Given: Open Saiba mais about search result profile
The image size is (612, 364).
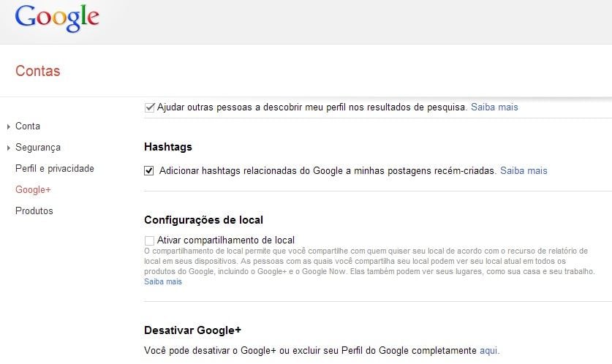Looking at the screenshot, I should [x=494, y=107].
